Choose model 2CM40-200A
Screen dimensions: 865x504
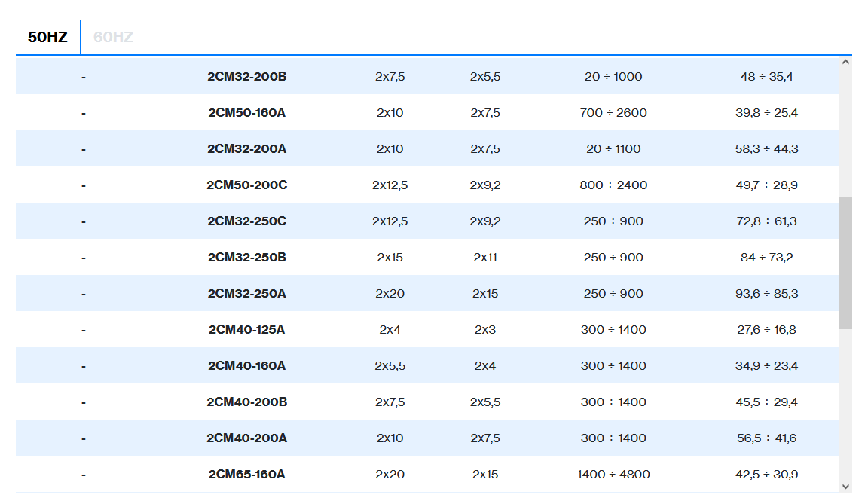click(x=246, y=438)
